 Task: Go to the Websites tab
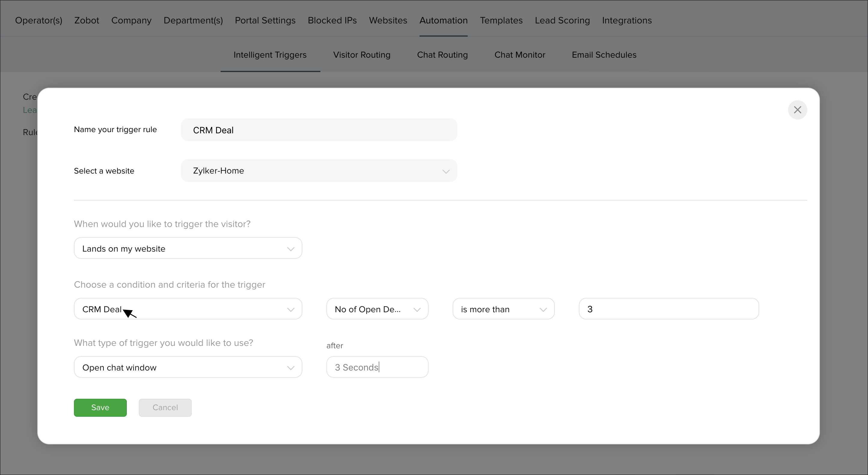tap(388, 20)
